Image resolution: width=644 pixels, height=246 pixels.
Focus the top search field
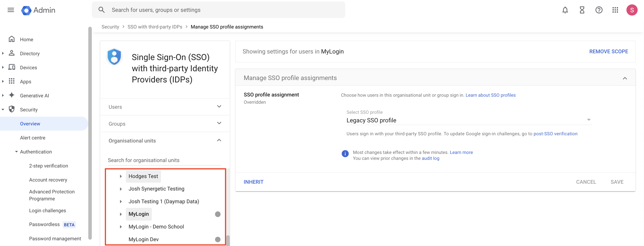click(218, 10)
